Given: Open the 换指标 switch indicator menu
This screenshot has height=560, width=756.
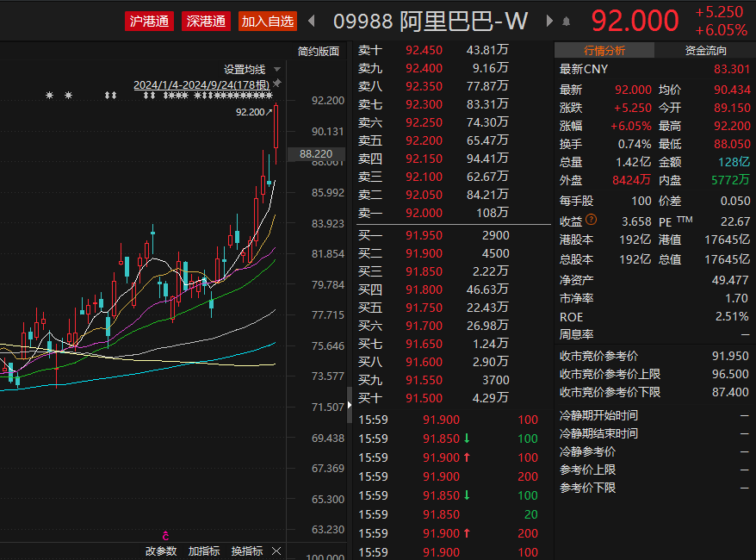Looking at the screenshot, I should pos(247,551).
